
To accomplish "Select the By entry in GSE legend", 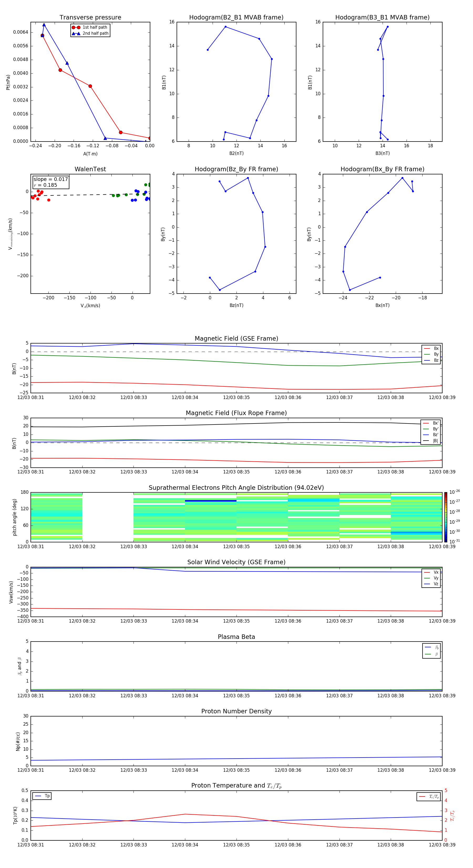I will [x=431, y=354].
